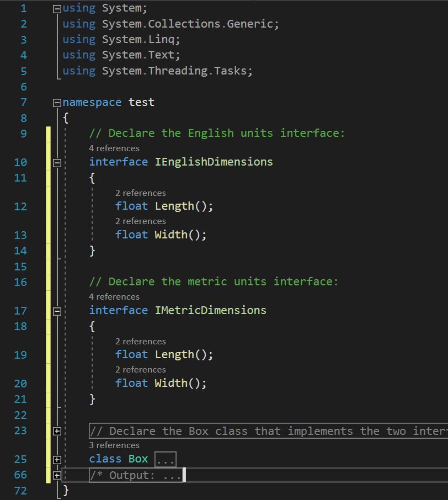Show 3 references for class Box
Image resolution: width=448 pixels, height=500 pixels.
(x=114, y=445)
